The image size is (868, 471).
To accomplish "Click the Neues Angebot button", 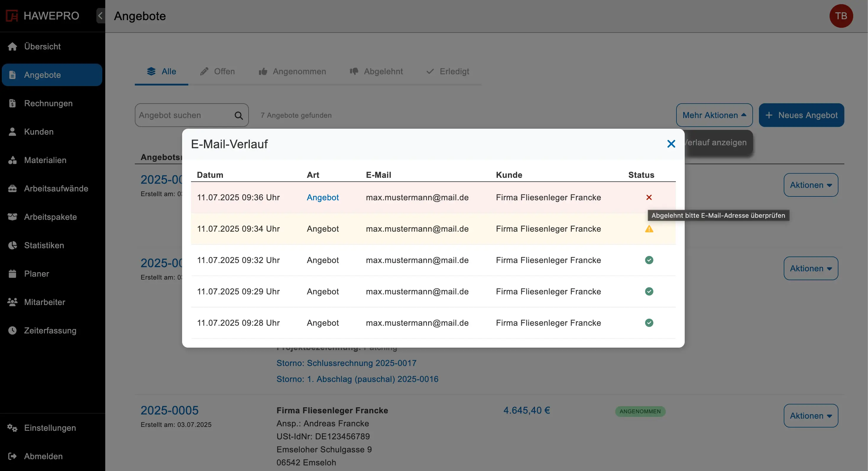I will 801,115.
